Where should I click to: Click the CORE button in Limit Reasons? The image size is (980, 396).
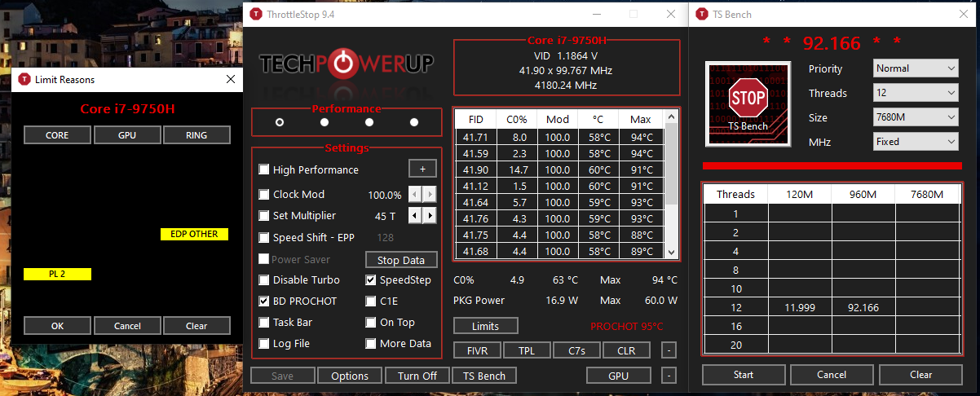(x=57, y=135)
